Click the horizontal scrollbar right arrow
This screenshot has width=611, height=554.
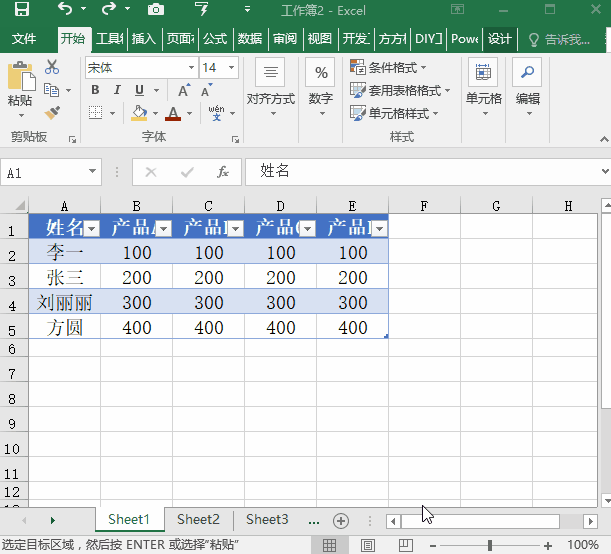pos(591,521)
